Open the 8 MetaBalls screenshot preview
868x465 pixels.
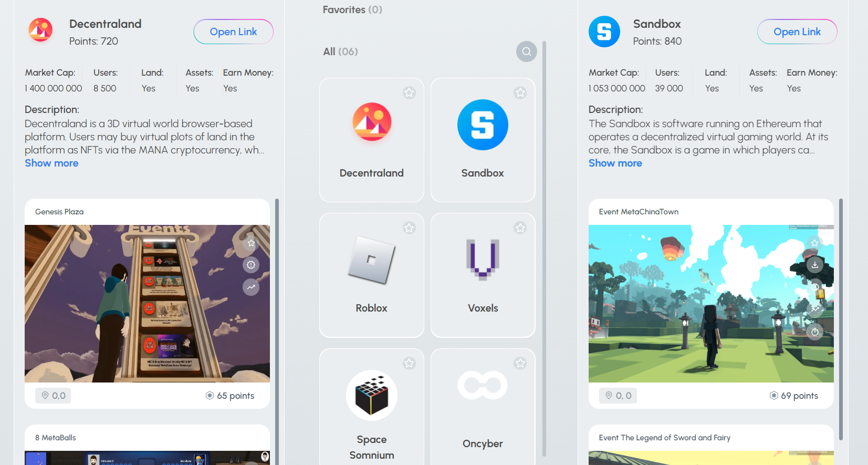pos(147,458)
